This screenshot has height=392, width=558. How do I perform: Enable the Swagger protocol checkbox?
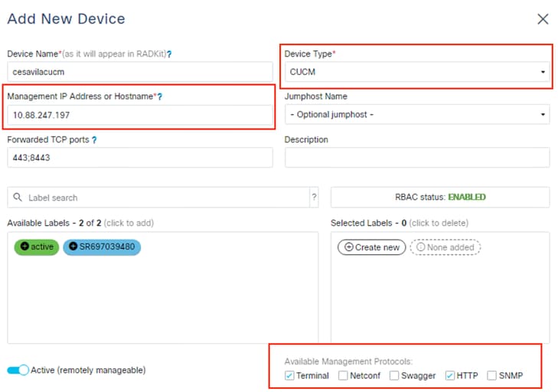pyautogui.click(x=394, y=375)
